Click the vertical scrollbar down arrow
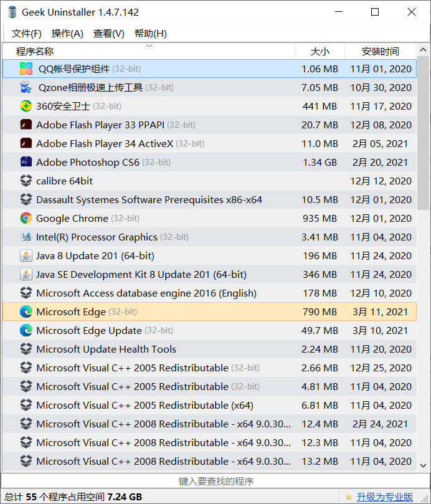Screen dimensions: 431x504 [424, 465]
